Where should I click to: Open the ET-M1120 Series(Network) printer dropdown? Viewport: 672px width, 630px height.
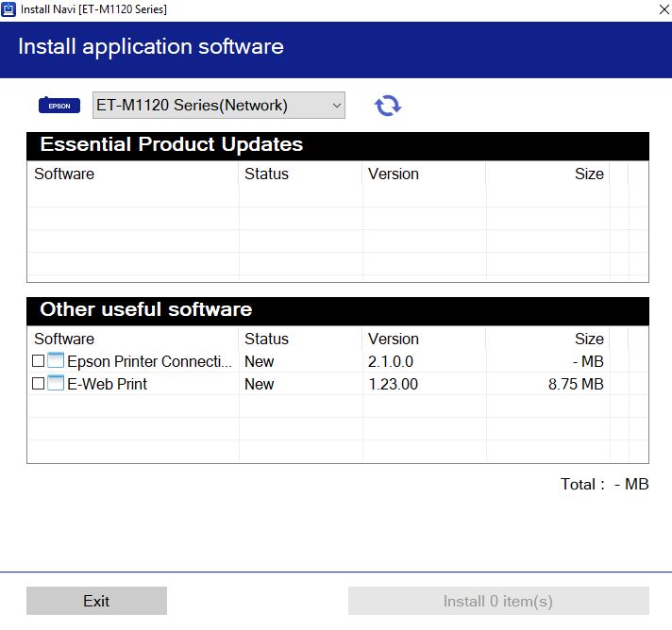[x=219, y=105]
